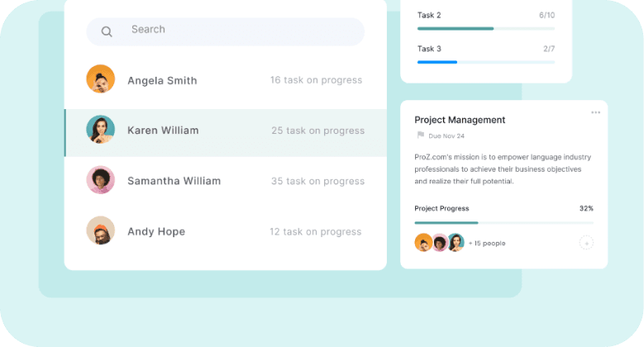Click first orange avatar in project card

click(x=423, y=243)
